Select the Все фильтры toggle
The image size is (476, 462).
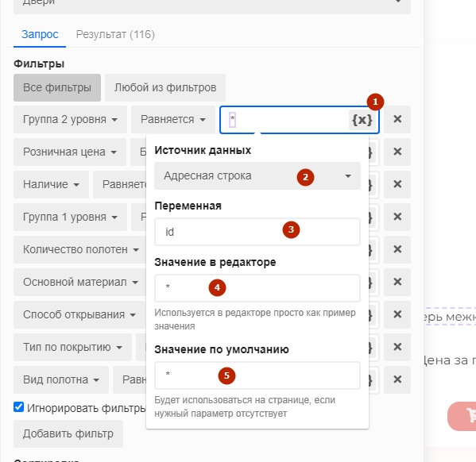tap(57, 87)
